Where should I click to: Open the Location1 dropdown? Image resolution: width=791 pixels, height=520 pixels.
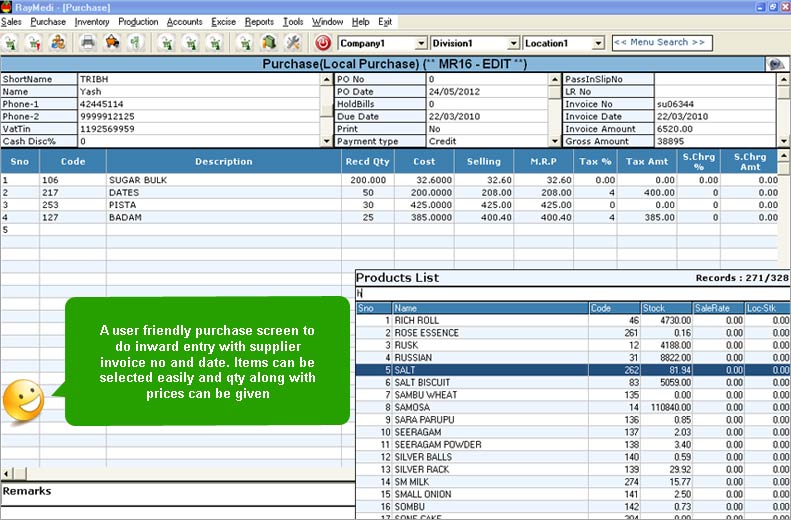598,43
